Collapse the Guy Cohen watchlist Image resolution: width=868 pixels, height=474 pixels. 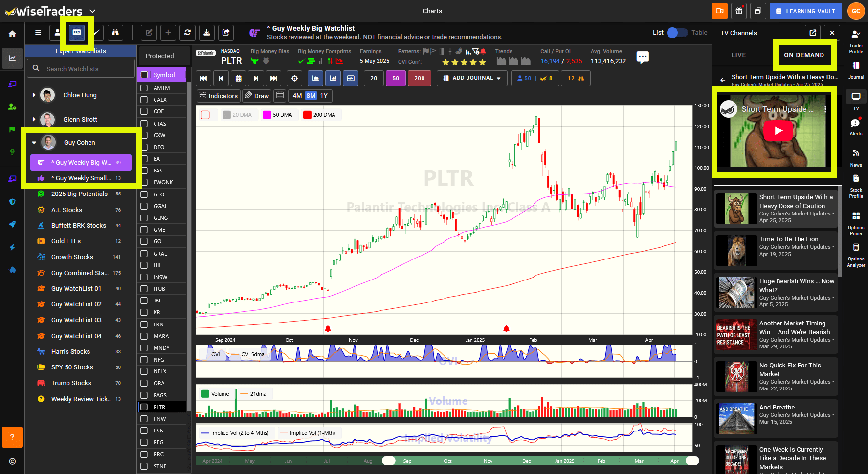[34, 142]
